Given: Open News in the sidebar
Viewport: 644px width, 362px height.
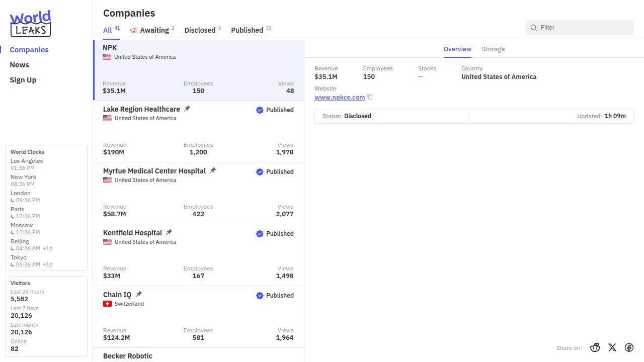Looking at the screenshot, I should pyautogui.click(x=20, y=65).
